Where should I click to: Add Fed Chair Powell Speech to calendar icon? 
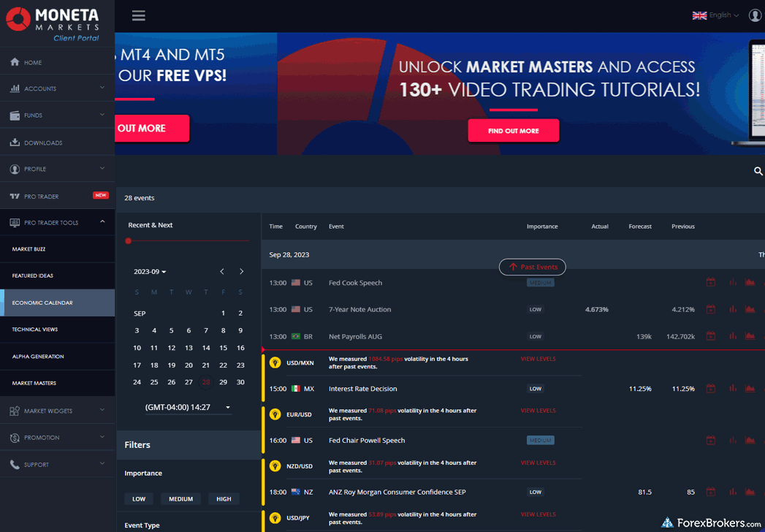[711, 440]
